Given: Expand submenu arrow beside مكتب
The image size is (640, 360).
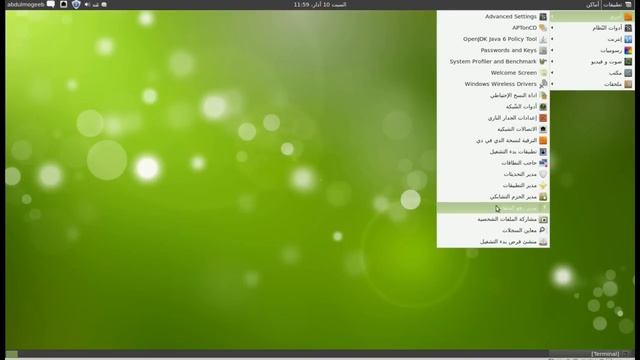Looking at the screenshot, I should [552, 73].
